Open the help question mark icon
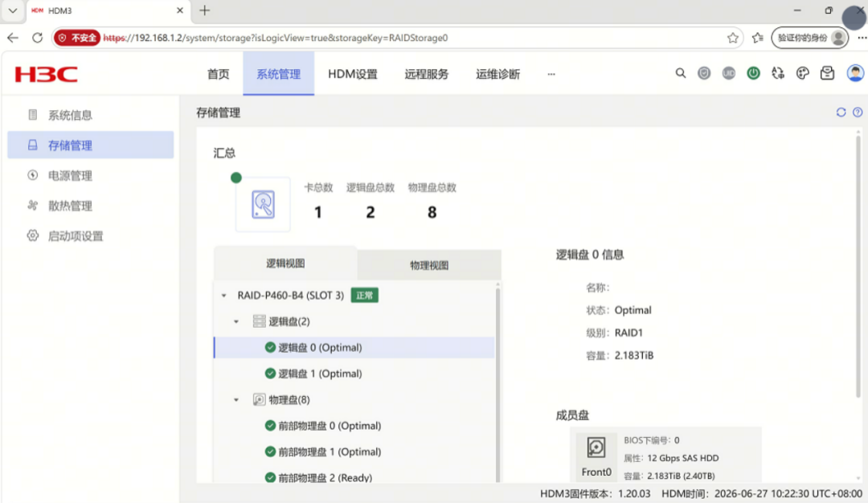Viewport: 868px width, 503px height. point(858,112)
